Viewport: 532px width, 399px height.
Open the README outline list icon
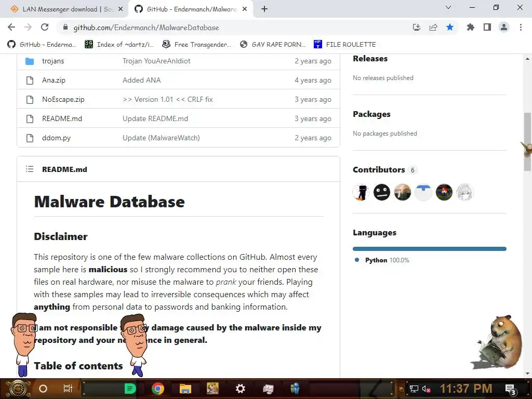(30, 169)
